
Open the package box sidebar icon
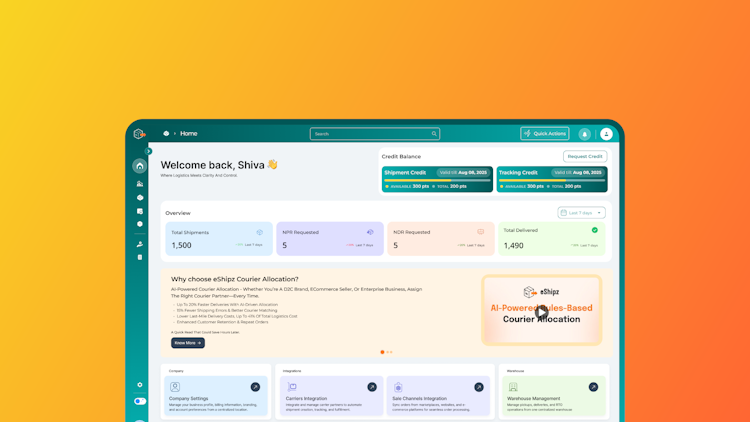(140, 198)
